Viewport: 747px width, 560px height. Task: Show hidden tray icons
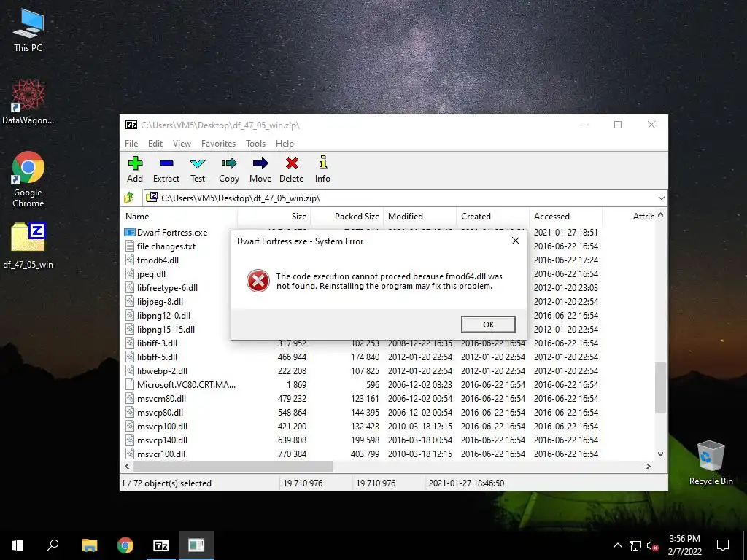click(617, 545)
